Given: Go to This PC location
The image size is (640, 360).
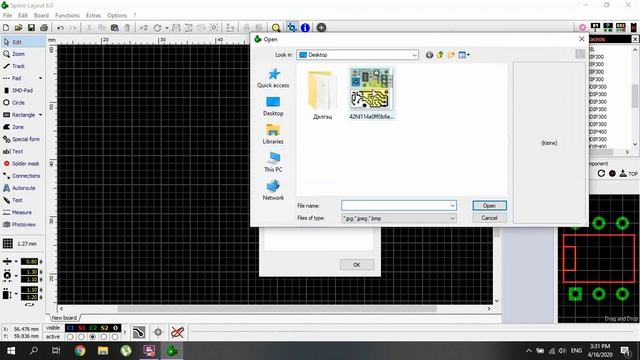Looking at the screenshot, I should point(273,162).
